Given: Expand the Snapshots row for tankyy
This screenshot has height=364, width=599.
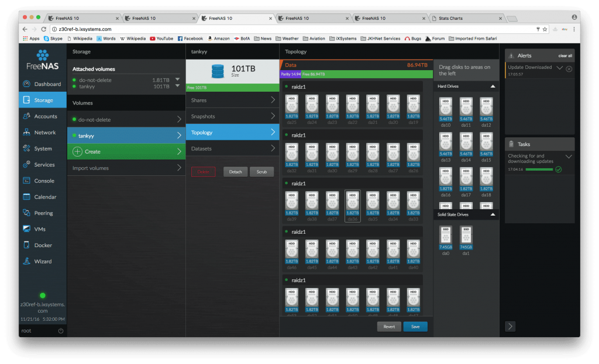Looking at the screenshot, I should [233, 116].
